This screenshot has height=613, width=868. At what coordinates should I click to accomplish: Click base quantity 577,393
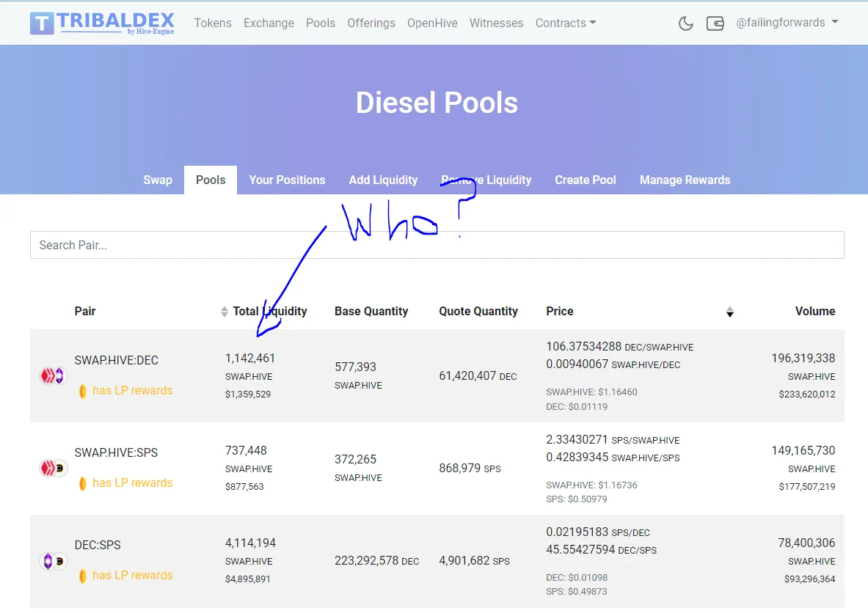coord(355,367)
